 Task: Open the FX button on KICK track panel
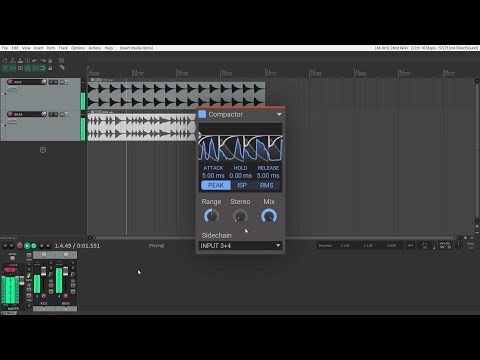62,82
